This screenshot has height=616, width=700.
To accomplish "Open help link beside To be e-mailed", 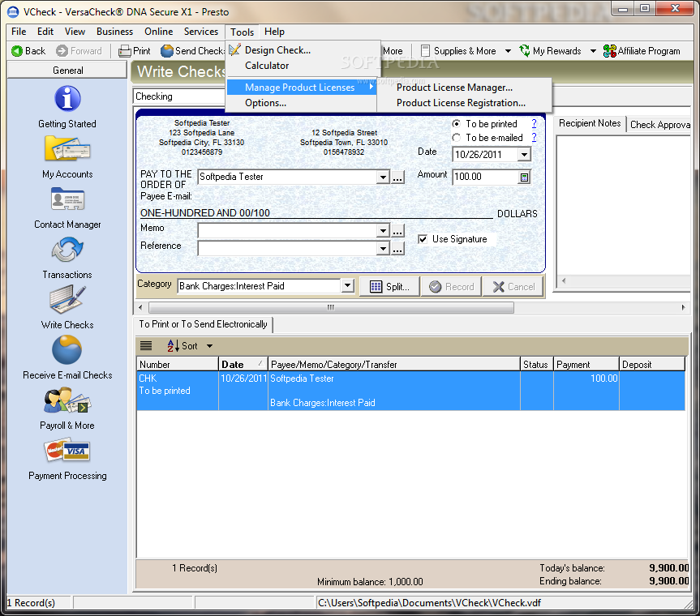I will pyautogui.click(x=534, y=138).
